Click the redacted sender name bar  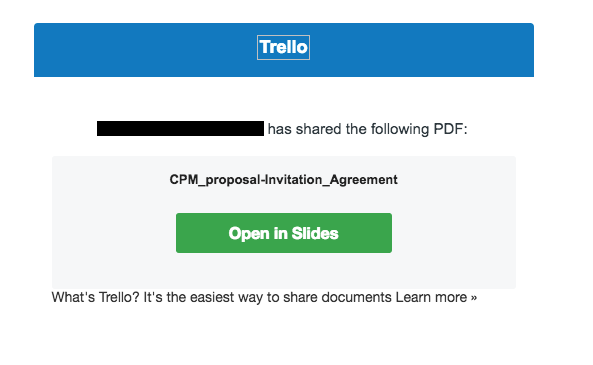point(180,129)
